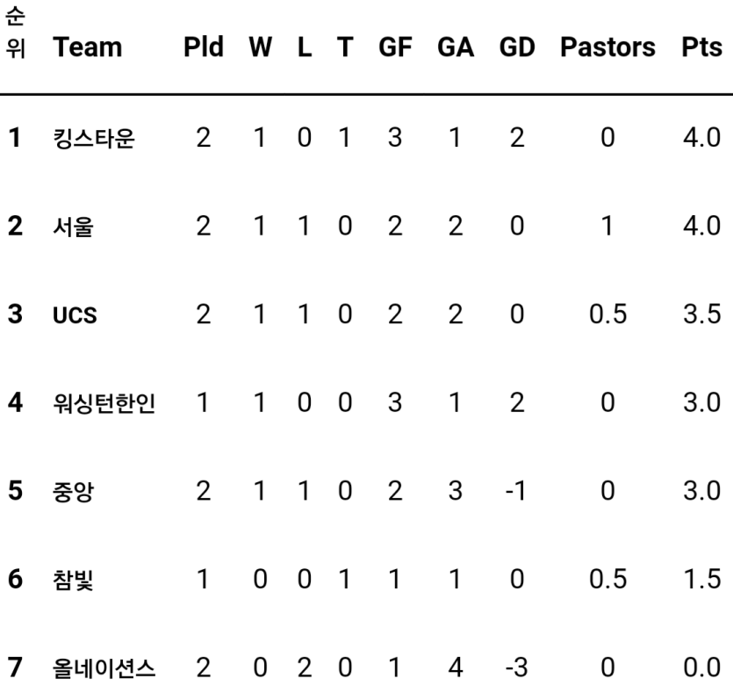Click the GA column header
The width and height of the screenshot is (733, 700).
click(456, 47)
